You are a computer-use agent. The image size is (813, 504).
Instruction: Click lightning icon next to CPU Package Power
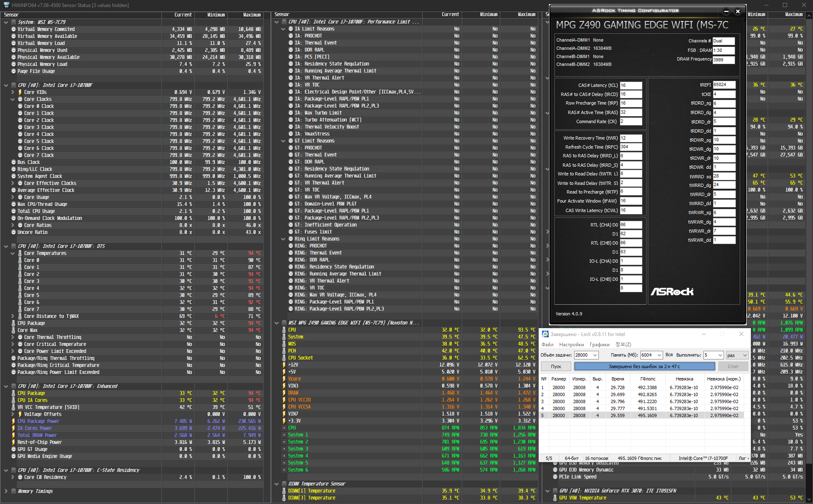(x=13, y=421)
